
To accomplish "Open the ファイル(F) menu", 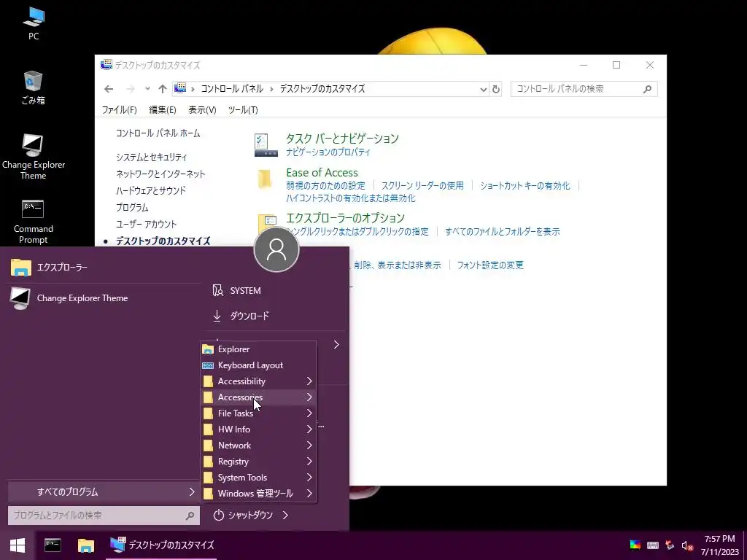I will [120, 110].
